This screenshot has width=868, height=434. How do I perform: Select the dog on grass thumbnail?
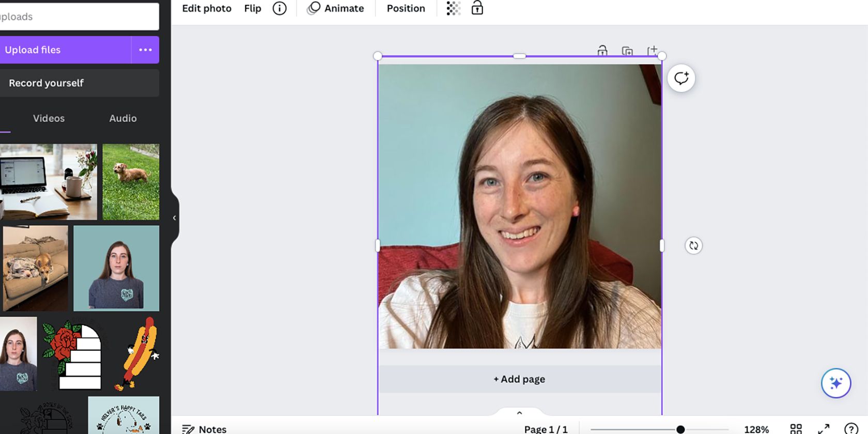click(131, 182)
